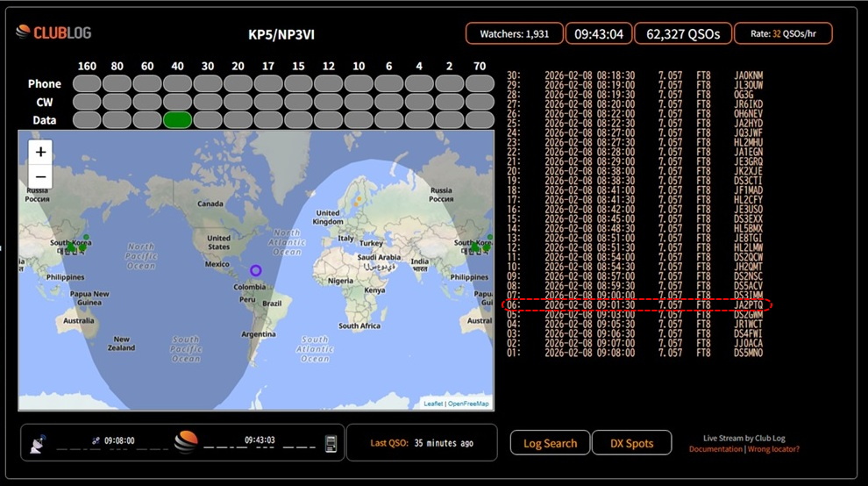The height and width of the screenshot is (486, 868).
Task: Click the 40 band column header
Action: (178, 66)
